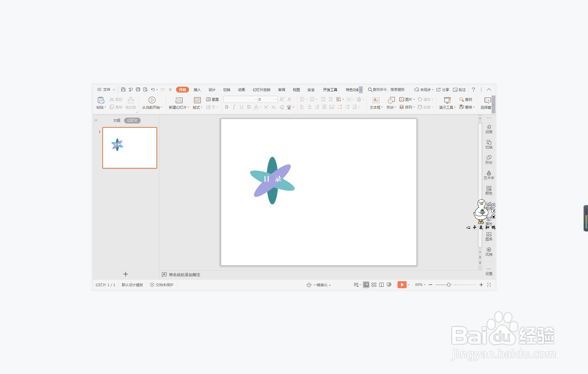Click the zoom slider handle
This screenshot has width=588, height=374.
click(x=449, y=285)
